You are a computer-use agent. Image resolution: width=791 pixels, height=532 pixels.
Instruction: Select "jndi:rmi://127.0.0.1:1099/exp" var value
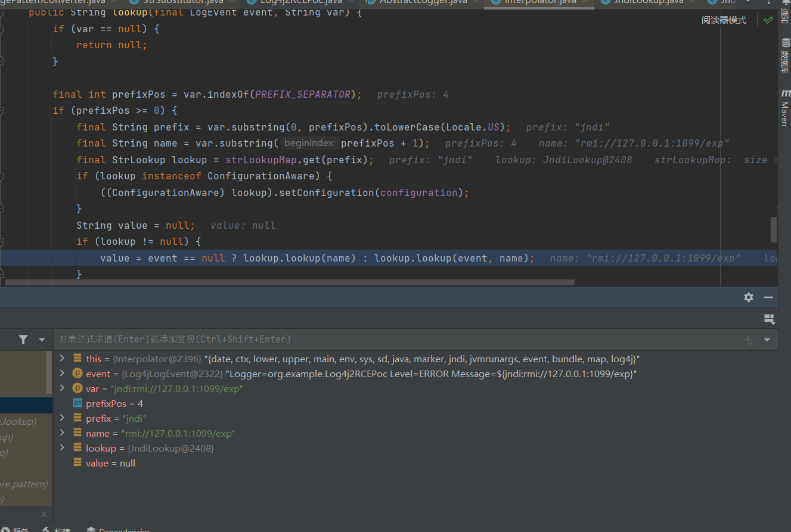coord(176,388)
